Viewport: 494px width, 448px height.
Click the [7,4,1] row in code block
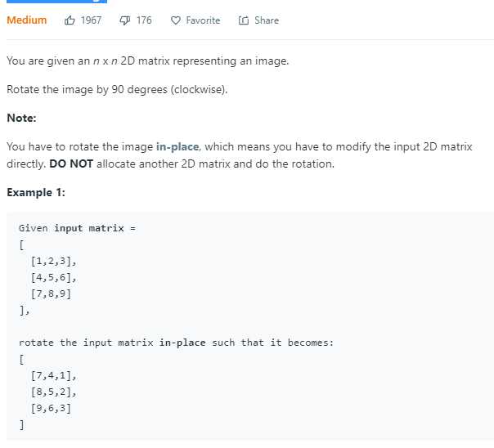coord(53,375)
